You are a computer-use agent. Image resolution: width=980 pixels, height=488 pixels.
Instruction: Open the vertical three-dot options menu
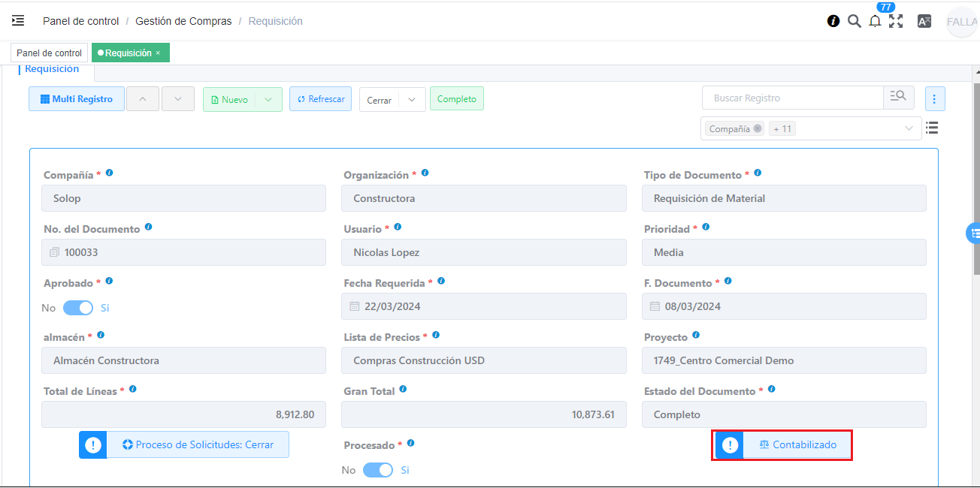[935, 98]
